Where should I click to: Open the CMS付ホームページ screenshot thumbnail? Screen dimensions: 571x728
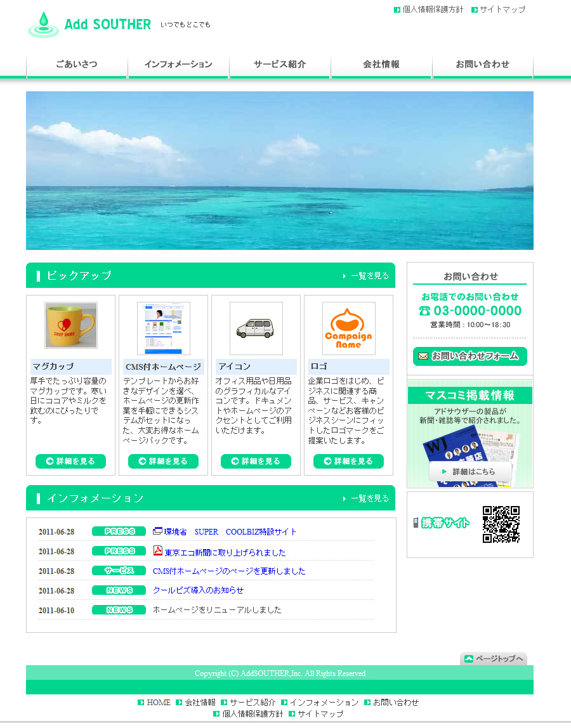click(x=164, y=328)
